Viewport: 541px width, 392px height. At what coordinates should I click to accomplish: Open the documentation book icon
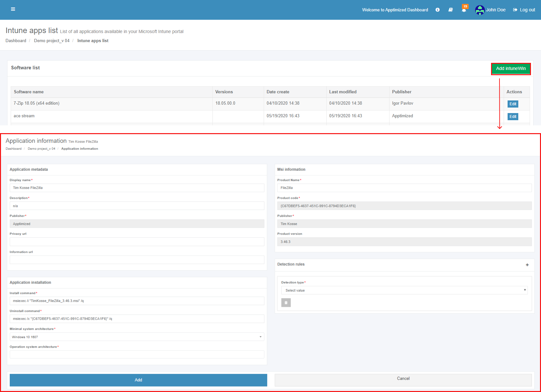point(451,10)
